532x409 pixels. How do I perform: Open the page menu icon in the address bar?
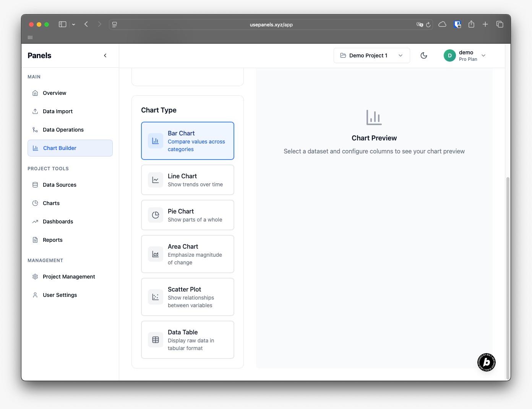click(x=115, y=24)
